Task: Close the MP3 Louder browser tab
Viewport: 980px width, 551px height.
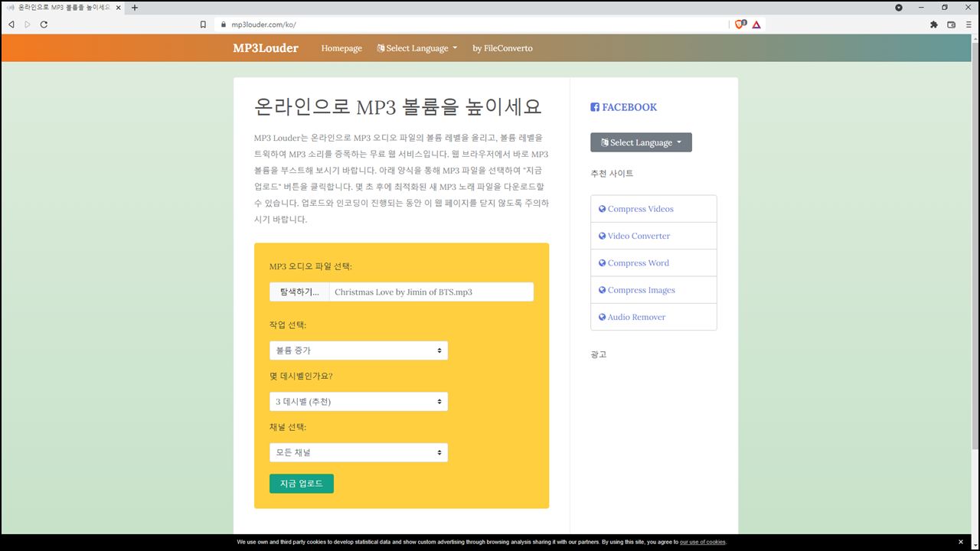Action: point(118,8)
